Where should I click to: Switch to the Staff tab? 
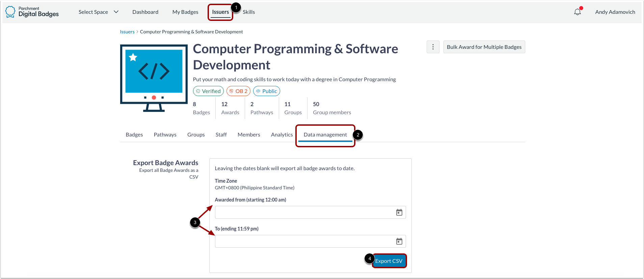click(221, 134)
